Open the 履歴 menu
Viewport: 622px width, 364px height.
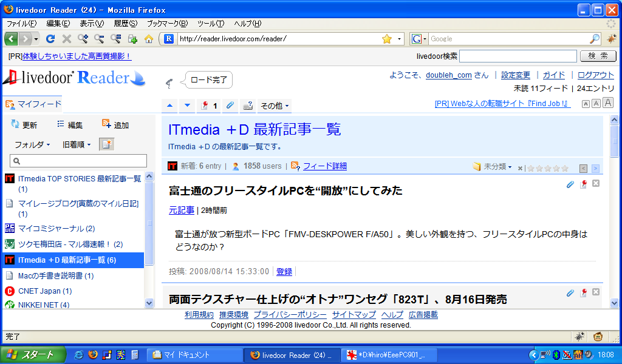(125, 24)
